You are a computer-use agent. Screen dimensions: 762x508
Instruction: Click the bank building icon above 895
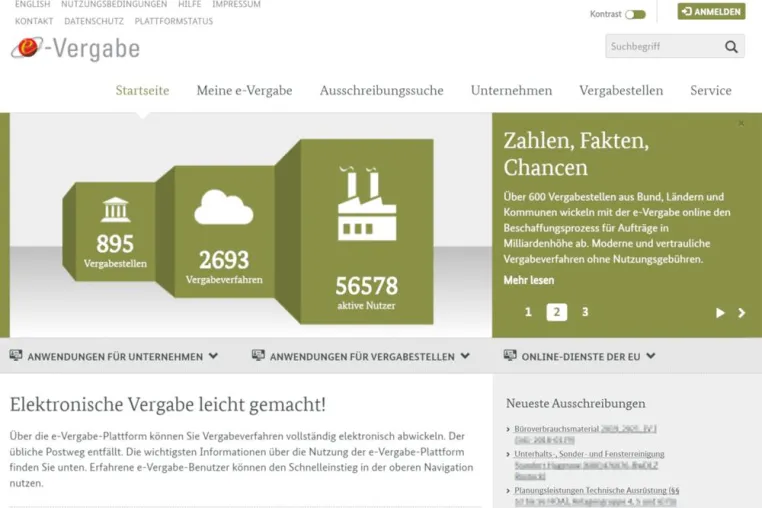point(115,210)
